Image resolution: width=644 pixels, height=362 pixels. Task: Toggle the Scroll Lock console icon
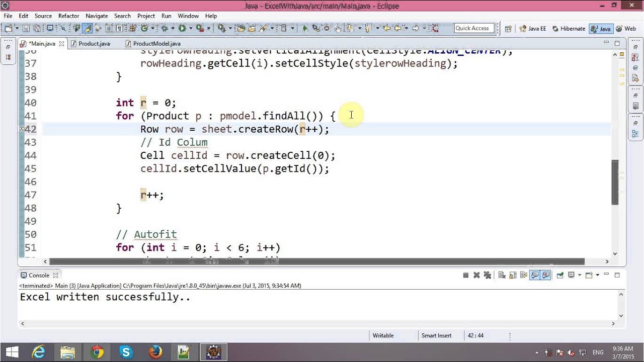(513, 275)
